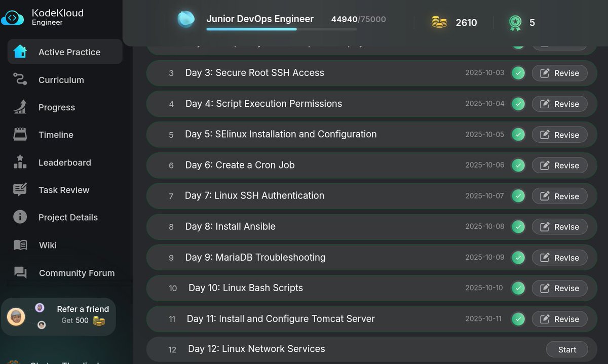Screen dimensions: 608x364
Task: Click the date 2025-10-11
Action: pyautogui.click(x=483, y=318)
